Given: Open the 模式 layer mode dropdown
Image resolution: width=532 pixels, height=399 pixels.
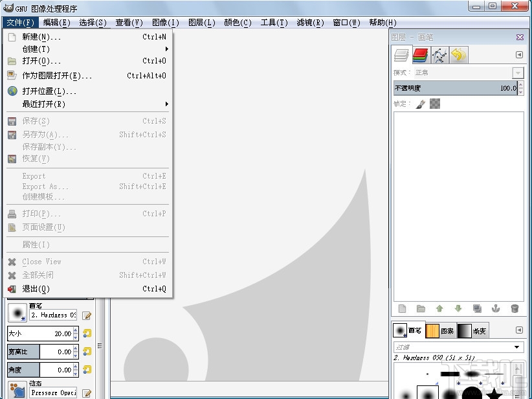Looking at the screenshot, I should point(517,73).
